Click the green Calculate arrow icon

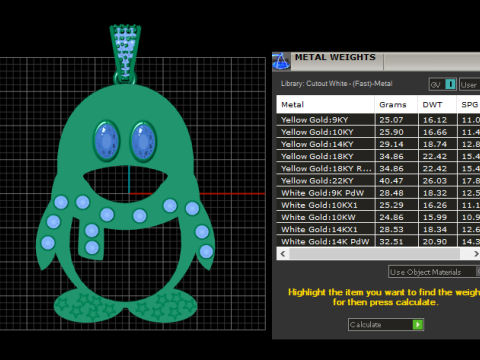[417, 324]
